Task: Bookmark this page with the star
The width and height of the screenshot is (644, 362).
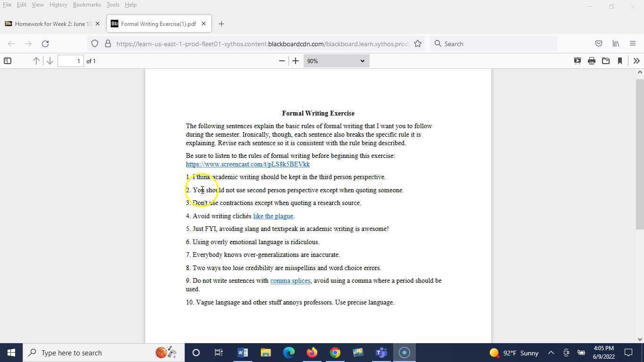Action: click(418, 43)
